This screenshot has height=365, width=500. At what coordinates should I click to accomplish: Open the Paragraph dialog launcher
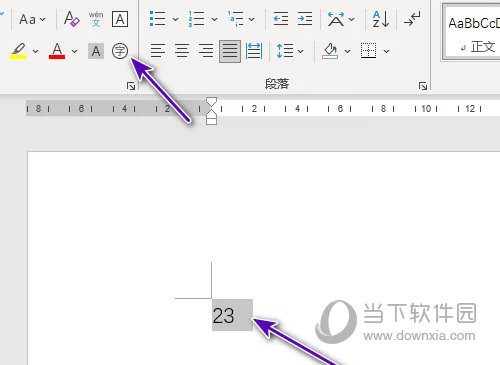tap(423, 86)
